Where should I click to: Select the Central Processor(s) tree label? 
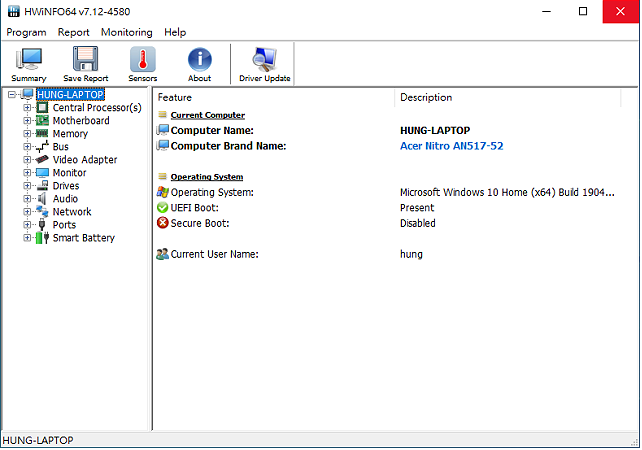97,108
